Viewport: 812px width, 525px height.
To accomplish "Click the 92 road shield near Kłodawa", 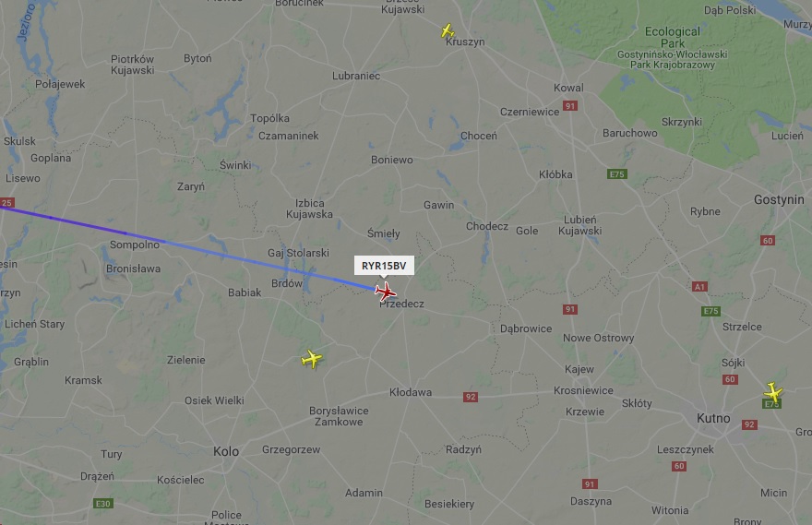I will [x=471, y=397].
